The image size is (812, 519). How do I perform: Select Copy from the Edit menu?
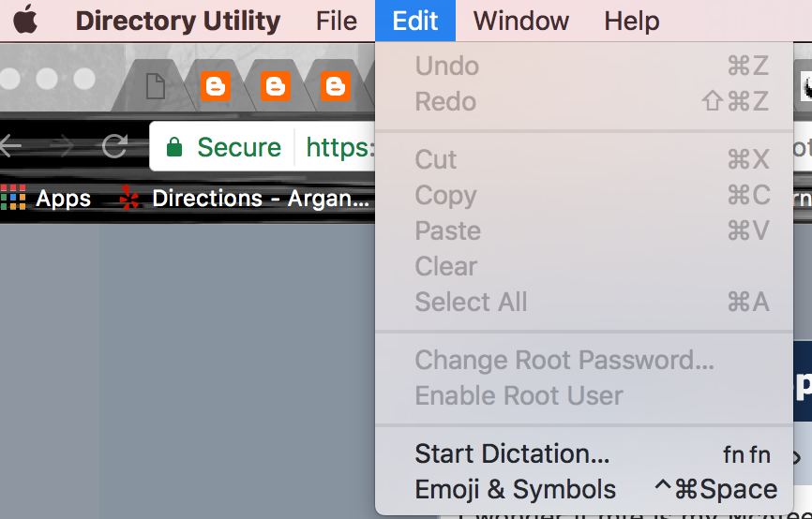pos(584,195)
